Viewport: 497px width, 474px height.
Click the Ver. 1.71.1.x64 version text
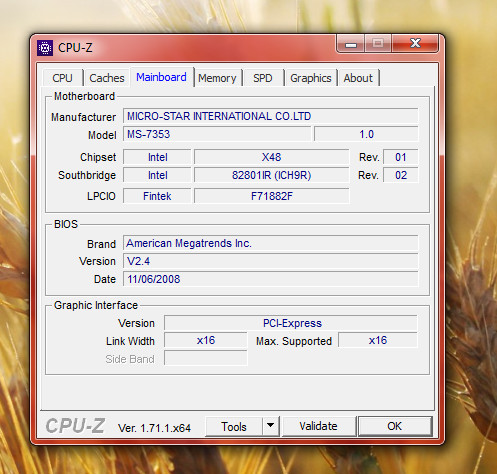[x=154, y=428]
